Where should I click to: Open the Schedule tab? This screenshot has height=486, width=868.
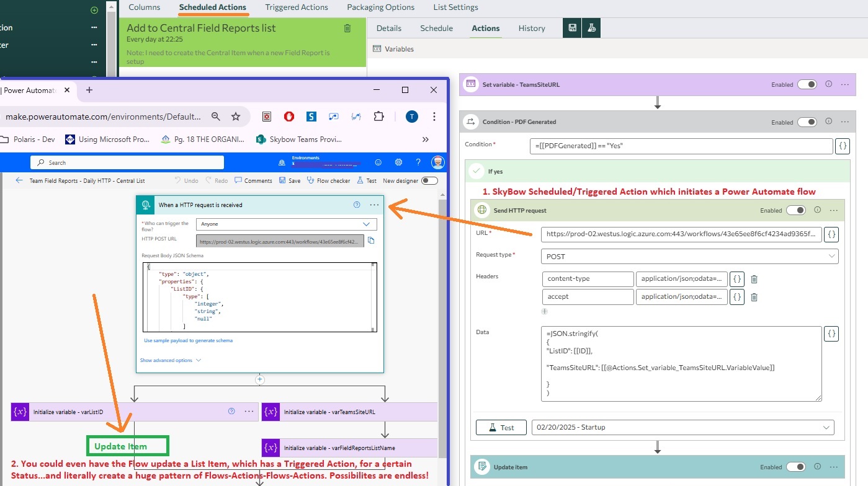[436, 28]
